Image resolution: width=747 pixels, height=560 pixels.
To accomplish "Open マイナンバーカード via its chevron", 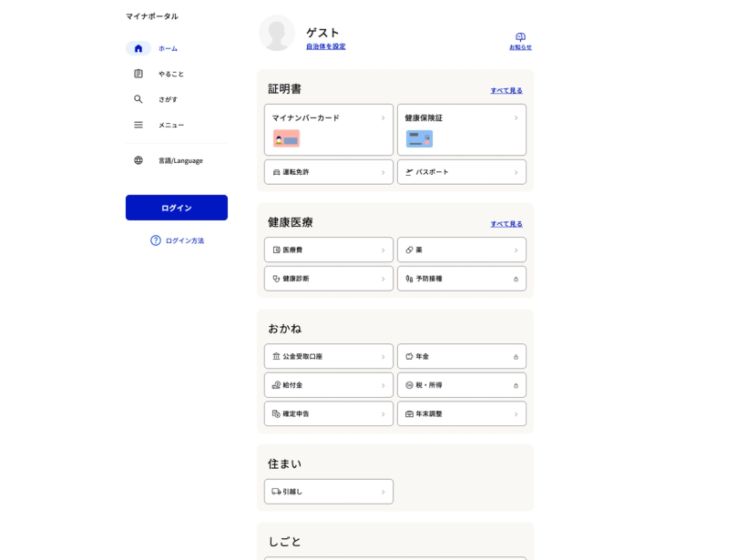I will coord(383,117).
